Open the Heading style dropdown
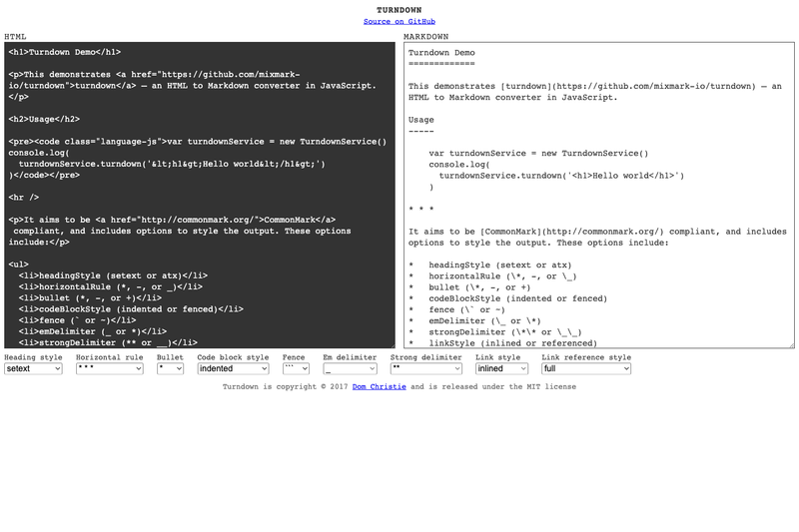 [33, 368]
